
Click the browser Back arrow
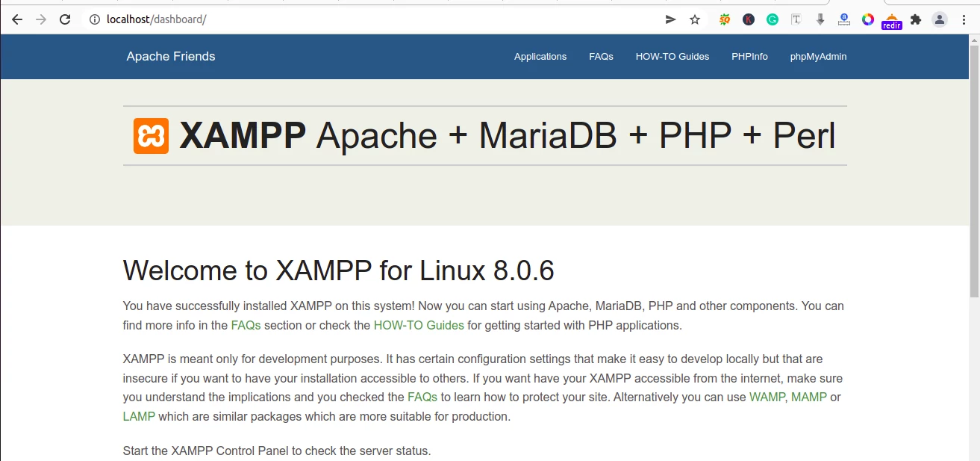(17, 19)
